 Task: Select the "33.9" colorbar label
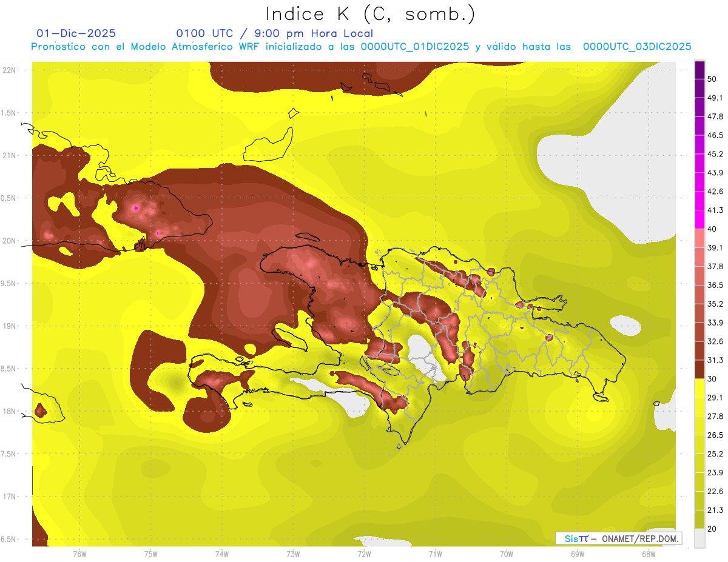tap(715, 323)
